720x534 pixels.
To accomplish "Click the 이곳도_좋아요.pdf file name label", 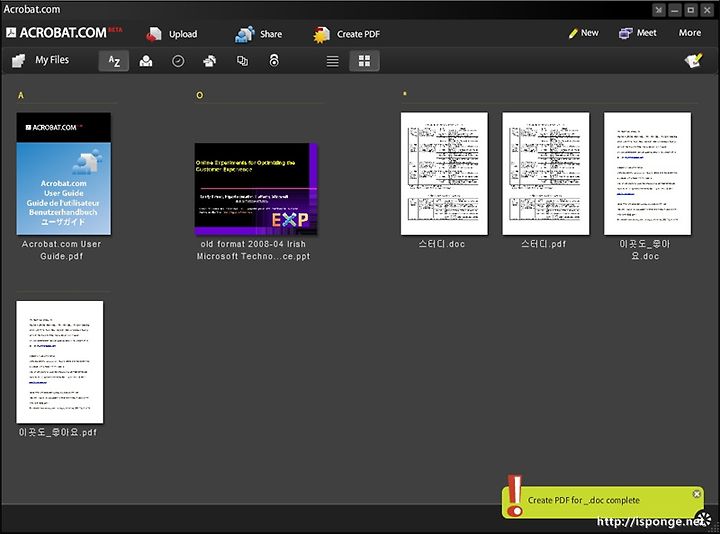I will [x=58, y=433].
